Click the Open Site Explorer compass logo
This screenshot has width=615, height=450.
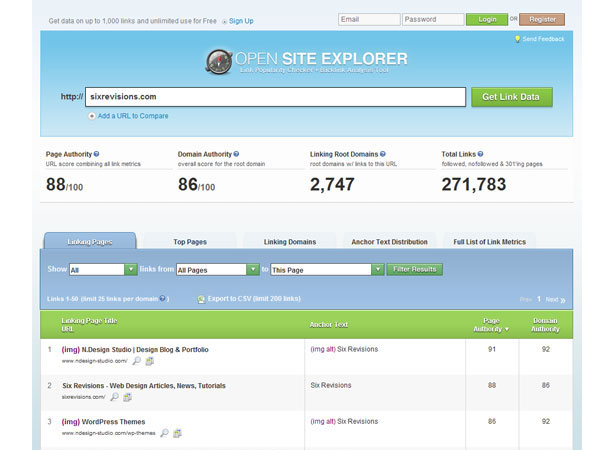[219, 62]
